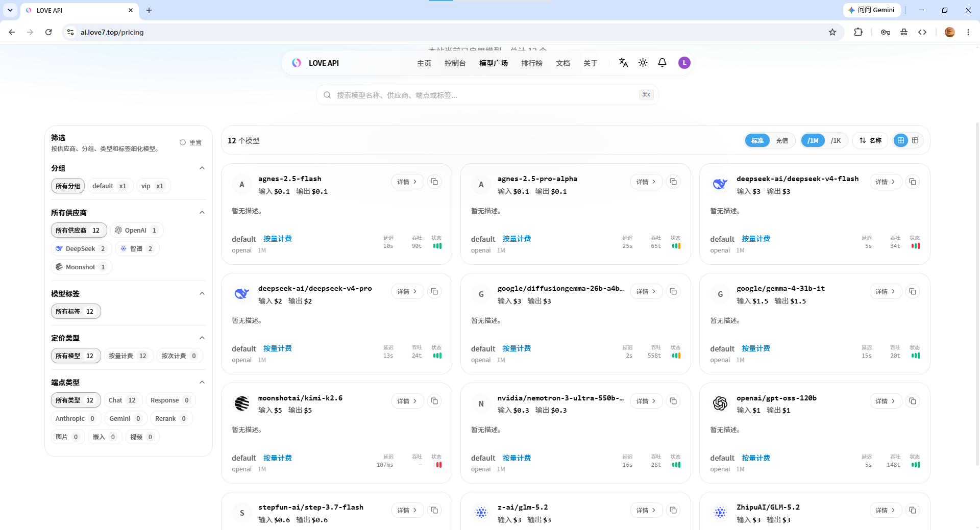This screenshot has width=980, height=530.
Task: Go to the 主页 nav item
Action: click(424, 63)
